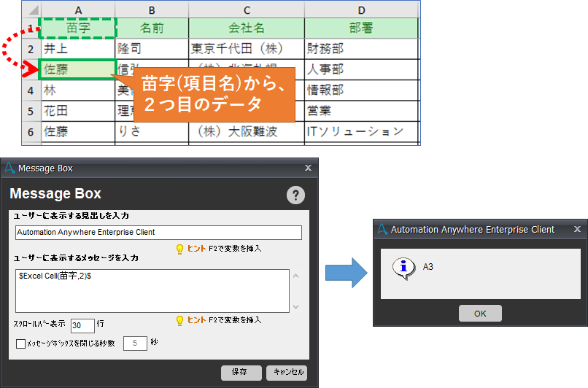Image resolution: width=588 pixels, height=388 pixels.
Task: Click the Automation Anywhere logo in Message Box title bar
Action: pyautogui.click(x=9, y=168)
